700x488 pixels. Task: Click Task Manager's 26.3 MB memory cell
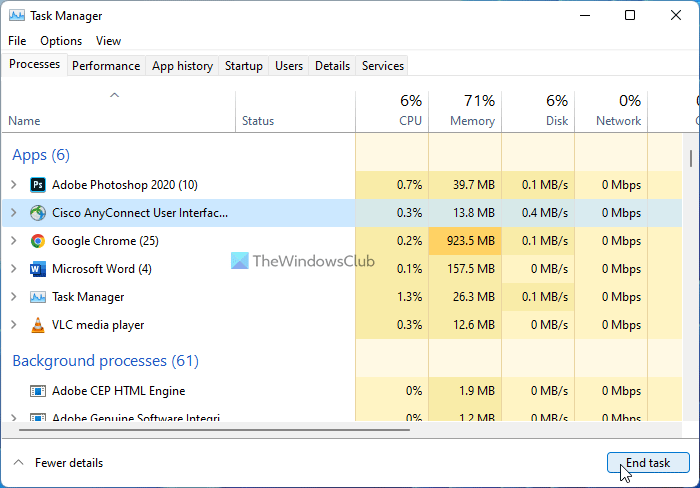(465, 297)
